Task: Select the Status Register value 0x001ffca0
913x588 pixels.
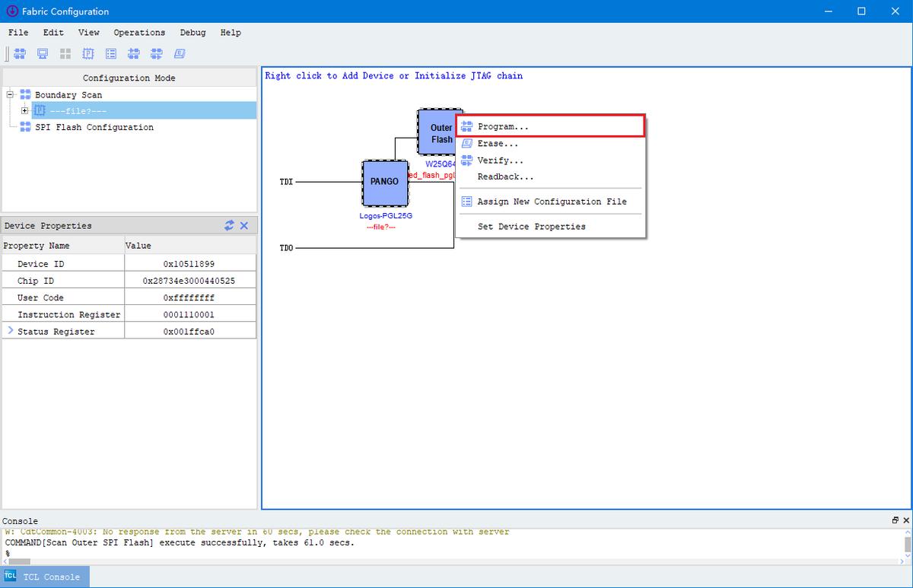Action: tap(189, 332)
